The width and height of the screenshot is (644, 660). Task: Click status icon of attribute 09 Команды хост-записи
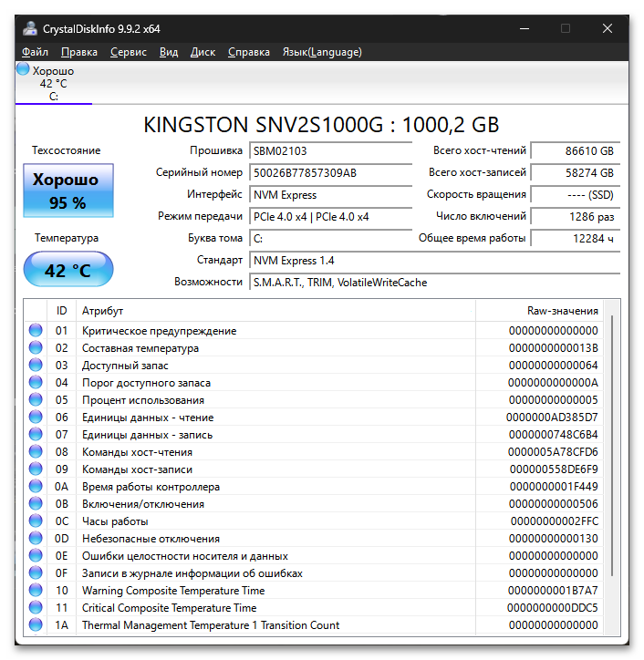[36, 469]
